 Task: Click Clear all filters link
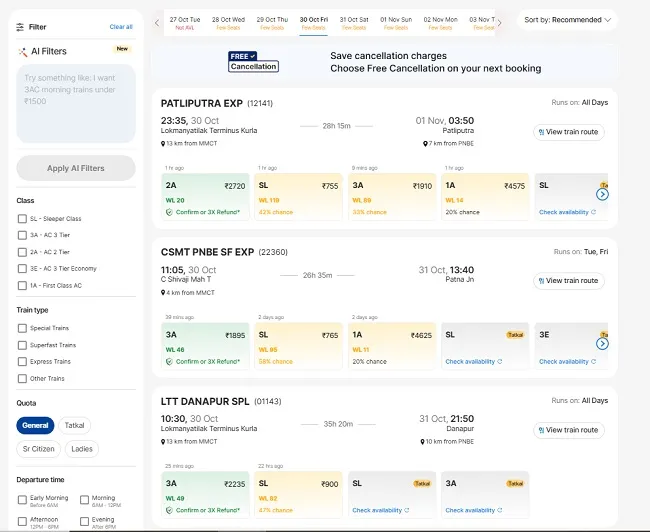coord(121,27)
